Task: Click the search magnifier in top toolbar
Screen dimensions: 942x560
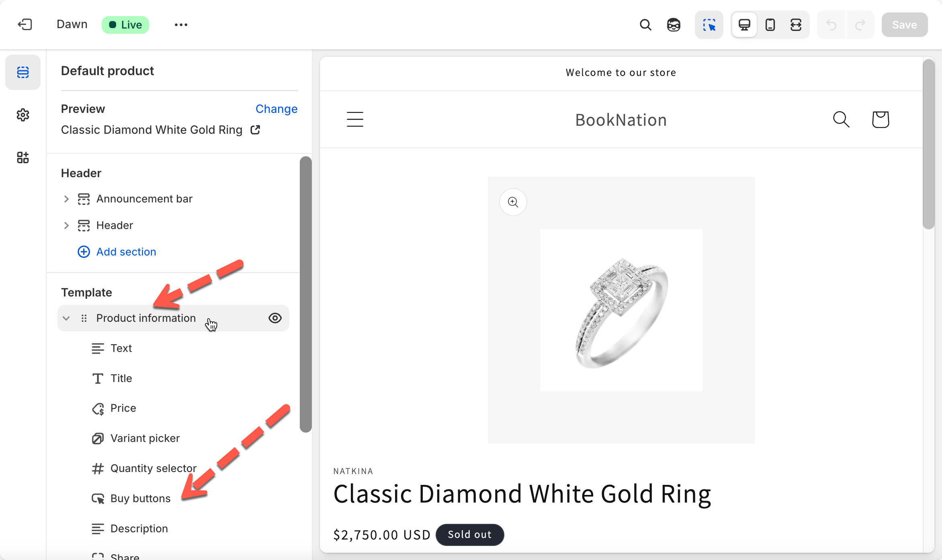Action: click(645, 25)
